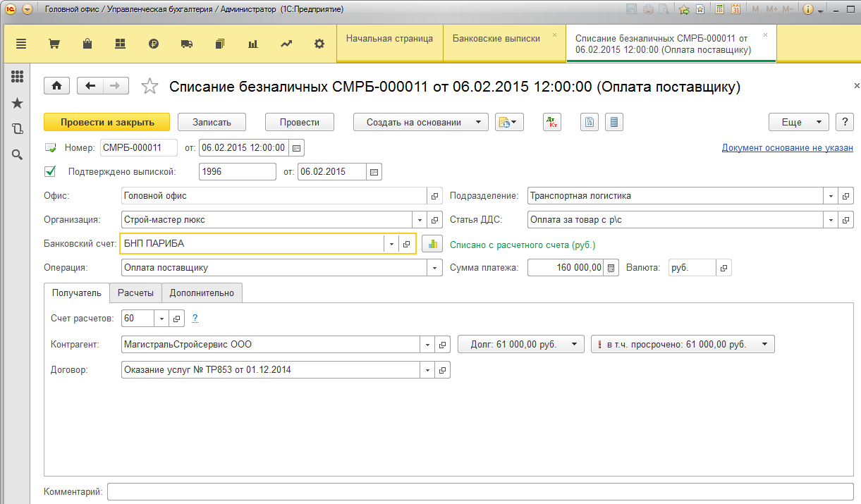Open the delivery truck section icon
861x504 pixels.
[x=187, y=44]
